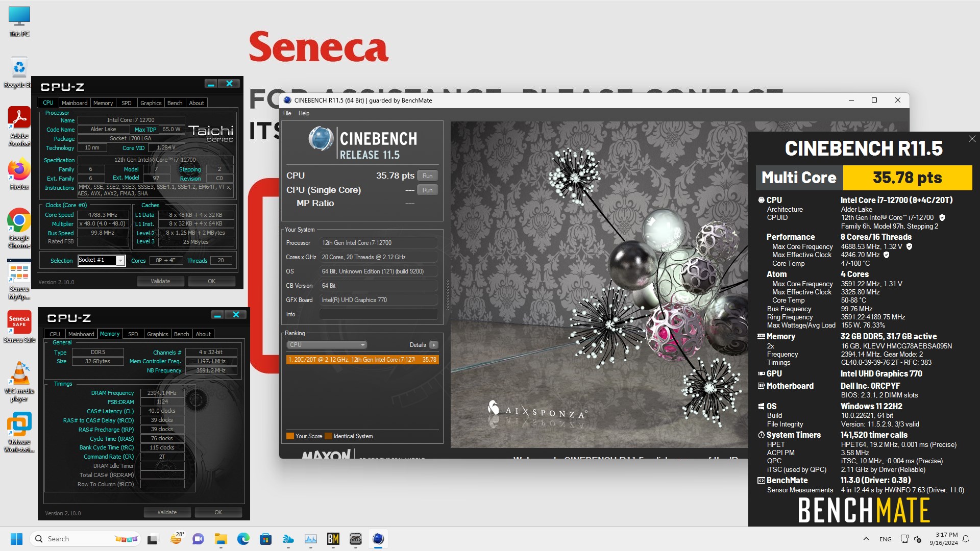The width and height of the screenshot is (980, 551).
Task: Open the blue cloud app taskbar icon
Action: coord(288,539)
